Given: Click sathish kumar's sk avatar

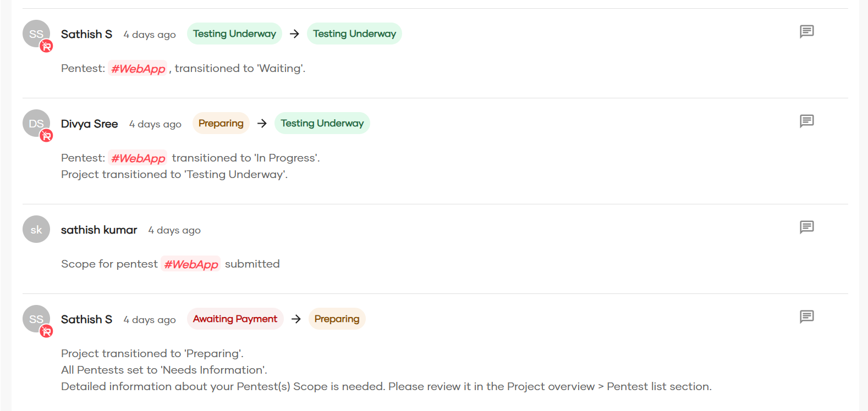Looking at the screenshot, I should [x=36, y=229].
